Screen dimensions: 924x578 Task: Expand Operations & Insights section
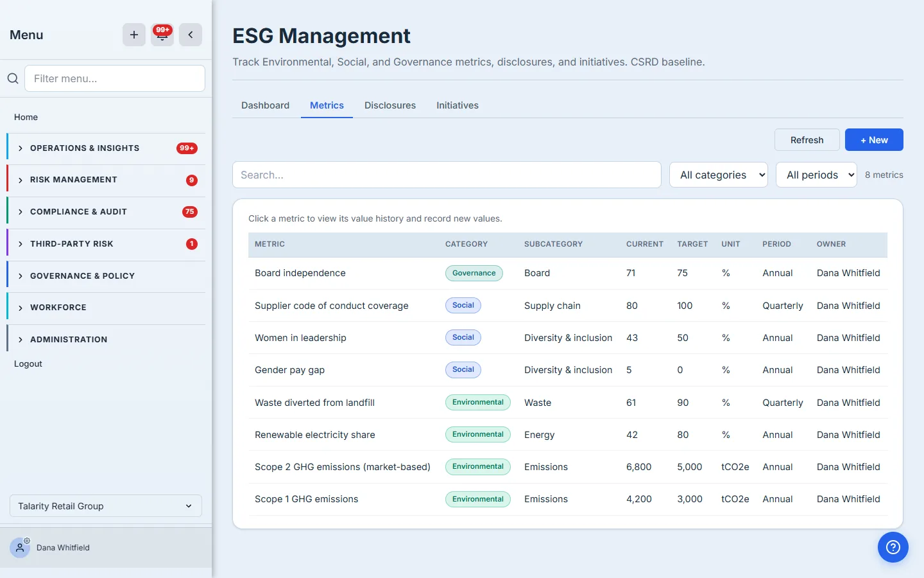(x=106, y=148)
